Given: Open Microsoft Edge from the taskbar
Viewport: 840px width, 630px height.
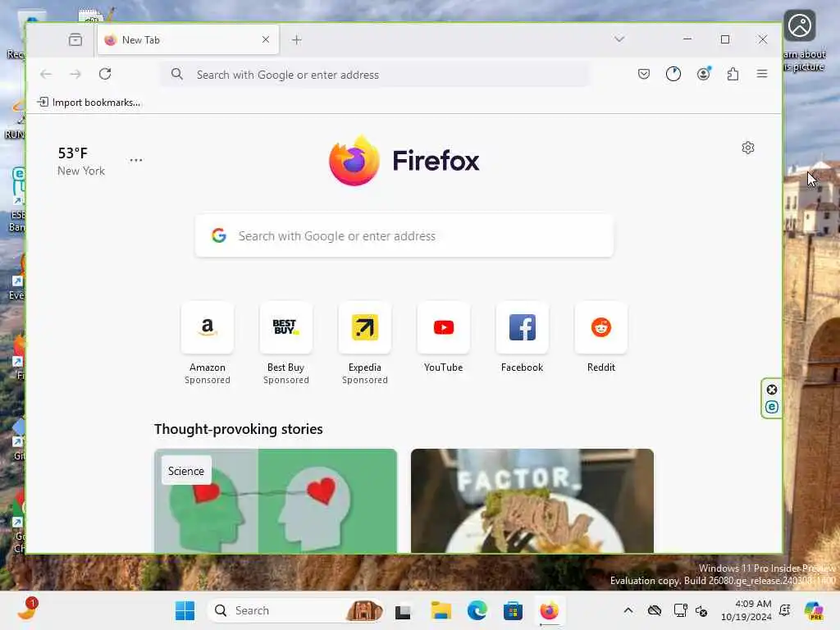Looking at the screenshot, I should click(x=477, y=610).
